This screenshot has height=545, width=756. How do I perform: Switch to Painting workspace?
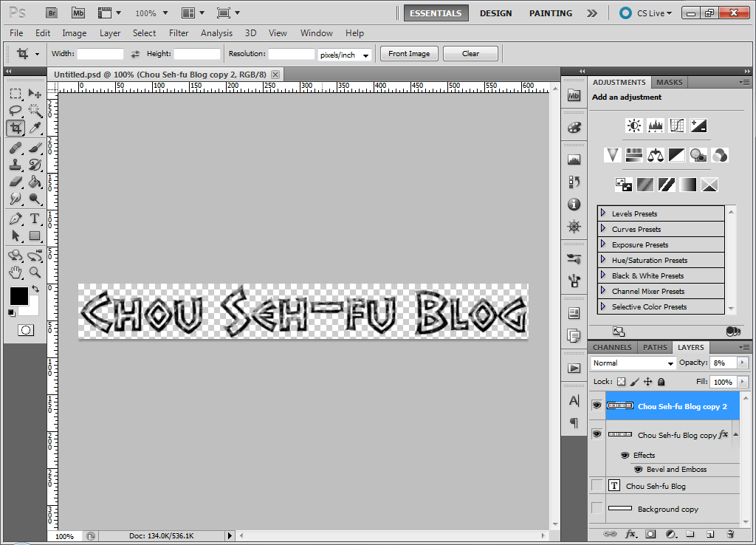(x=551, y=13)
